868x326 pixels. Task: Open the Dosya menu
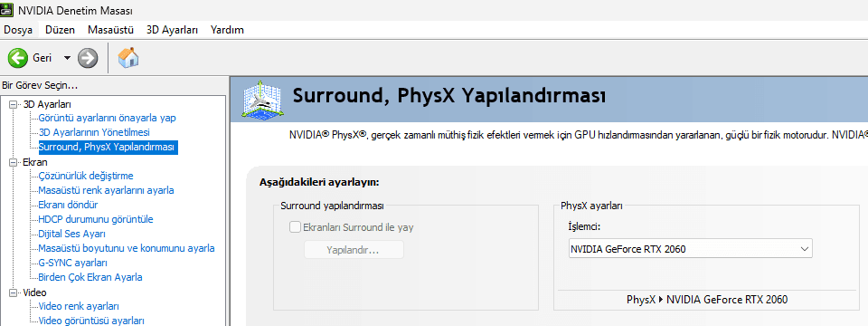pos(18,30)
